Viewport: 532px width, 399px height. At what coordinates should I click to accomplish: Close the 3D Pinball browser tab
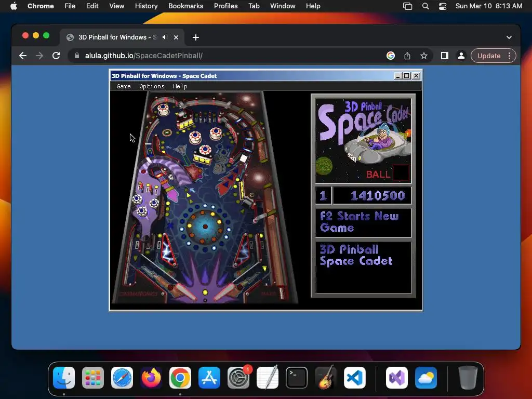pos(176,37)
